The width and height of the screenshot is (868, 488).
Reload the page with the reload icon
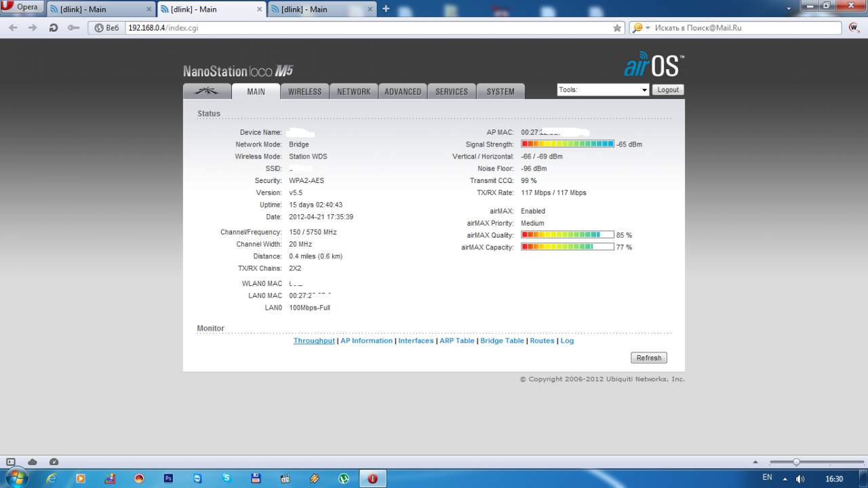[x=54, y=28]
